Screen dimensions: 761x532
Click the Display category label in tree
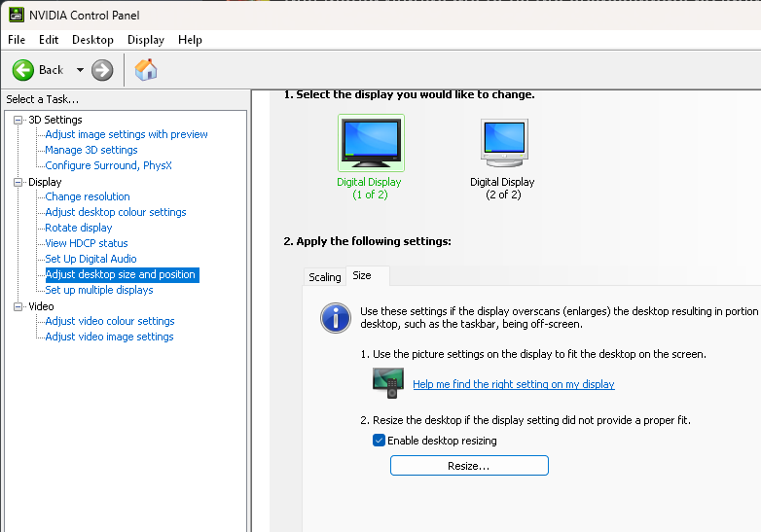[x=45, y=182]
